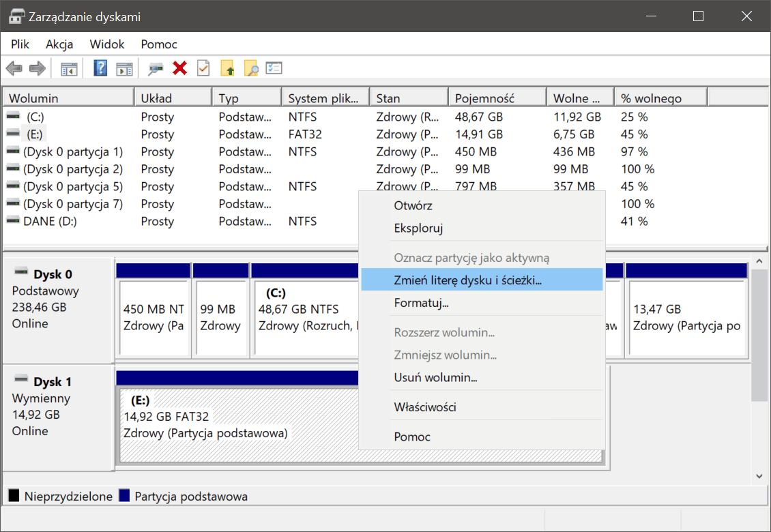Select 'Usuń wolumin...' in context menu
771x532 pixels.
coord(435,377)
